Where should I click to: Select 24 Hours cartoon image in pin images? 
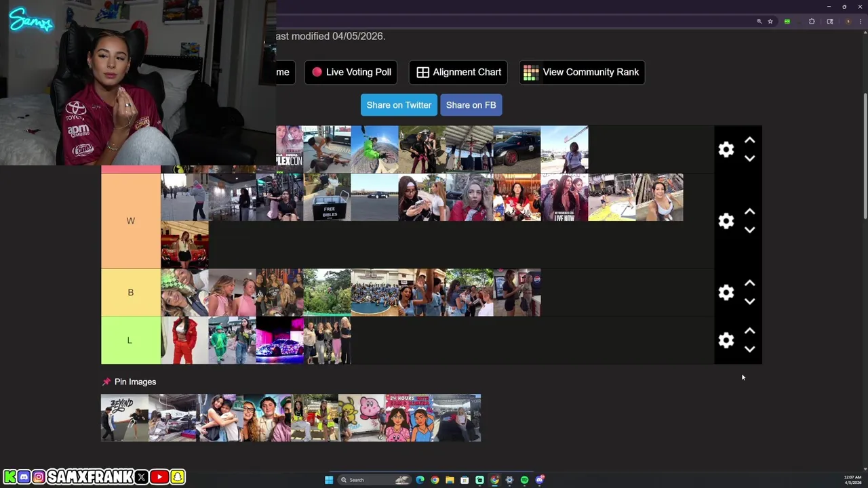410,418
